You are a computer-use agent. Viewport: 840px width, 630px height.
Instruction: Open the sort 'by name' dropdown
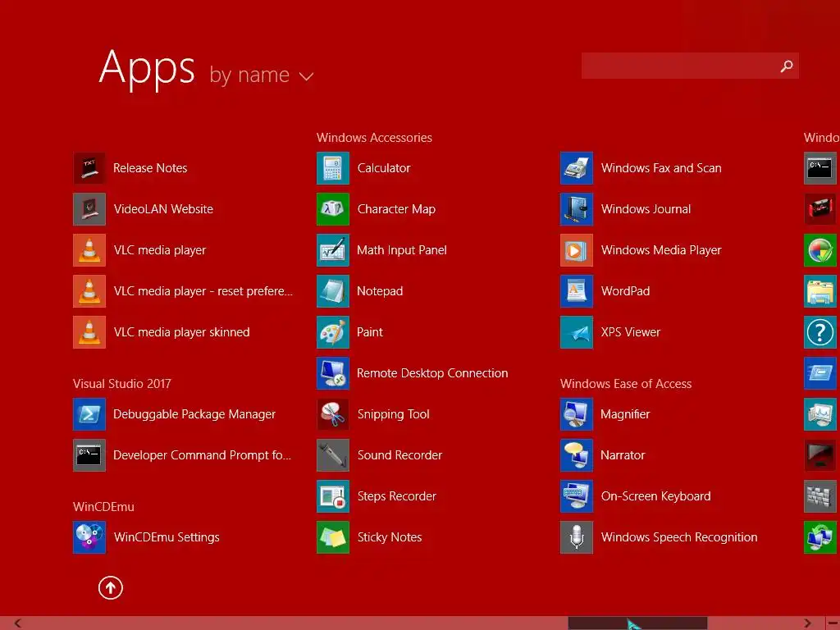click(x=262, y=75)
